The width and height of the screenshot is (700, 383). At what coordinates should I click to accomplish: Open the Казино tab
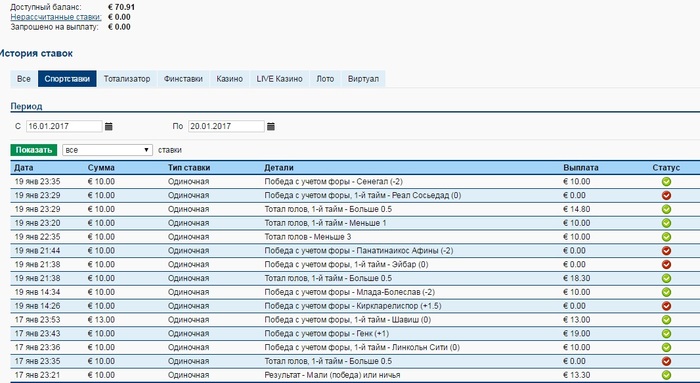click(229, 79)
